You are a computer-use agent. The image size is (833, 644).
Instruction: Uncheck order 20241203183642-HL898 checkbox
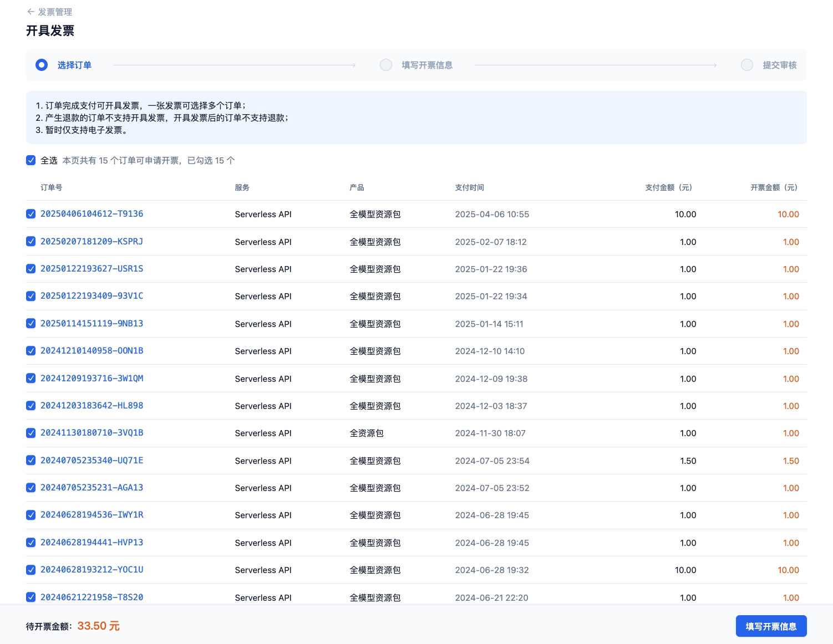(x=31, y=406)
